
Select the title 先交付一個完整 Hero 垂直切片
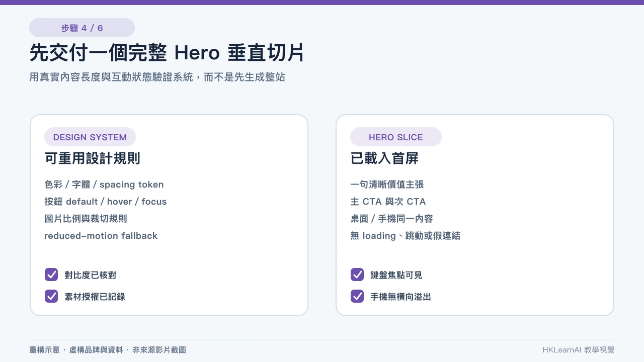click(167, 53)
